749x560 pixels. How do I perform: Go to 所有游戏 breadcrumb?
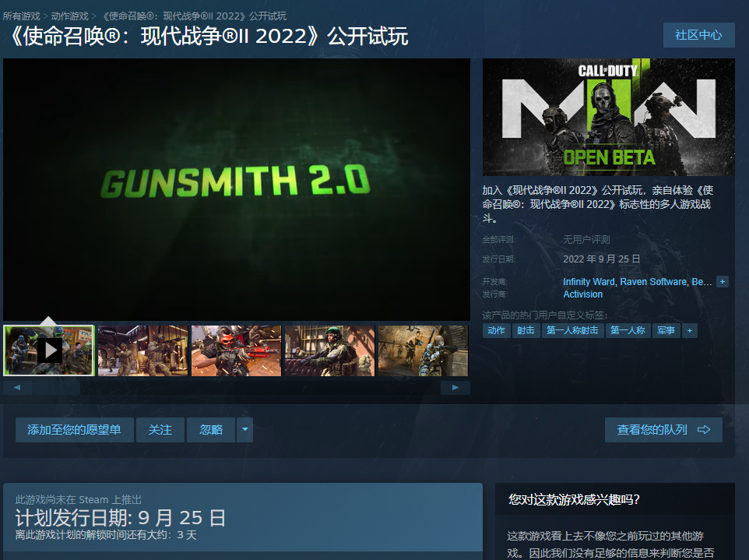point(22,16)
